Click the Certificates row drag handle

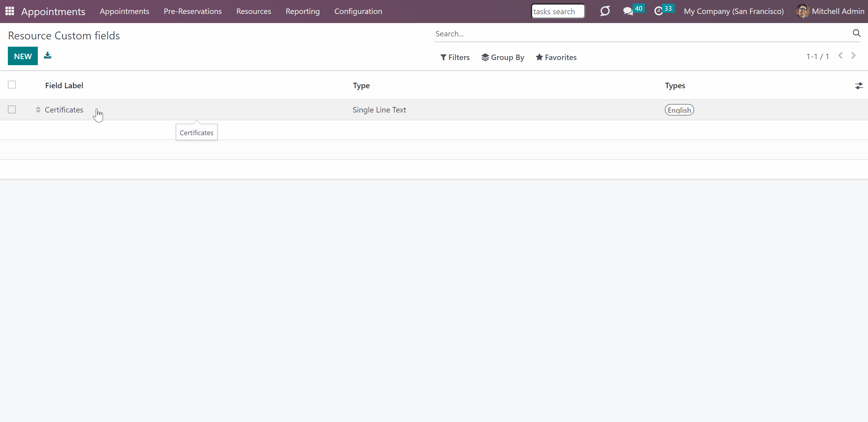coord(38,110)
